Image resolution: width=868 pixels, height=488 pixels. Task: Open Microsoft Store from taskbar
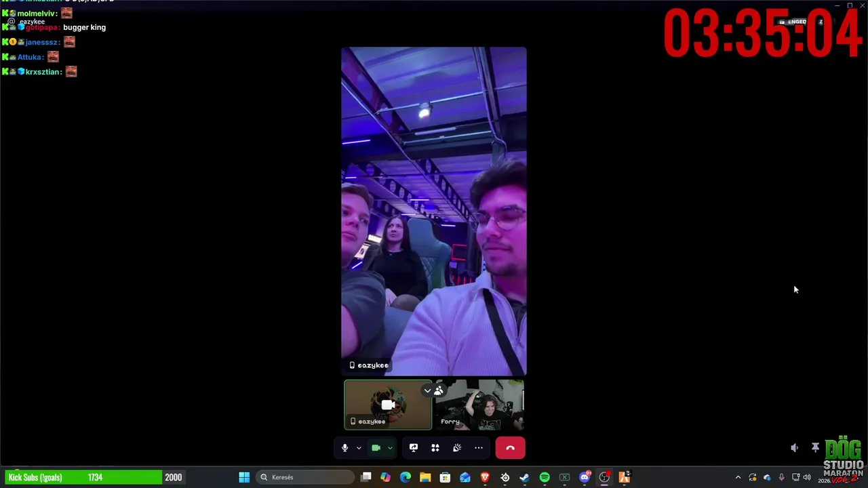pos(445,477)
